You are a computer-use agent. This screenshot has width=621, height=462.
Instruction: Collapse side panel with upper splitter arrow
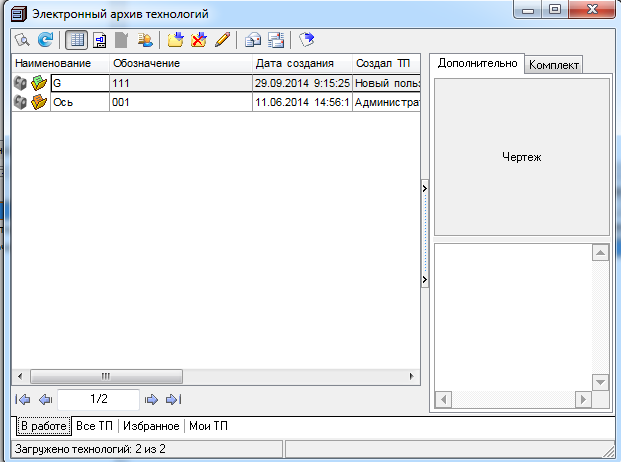pos(425,188)
